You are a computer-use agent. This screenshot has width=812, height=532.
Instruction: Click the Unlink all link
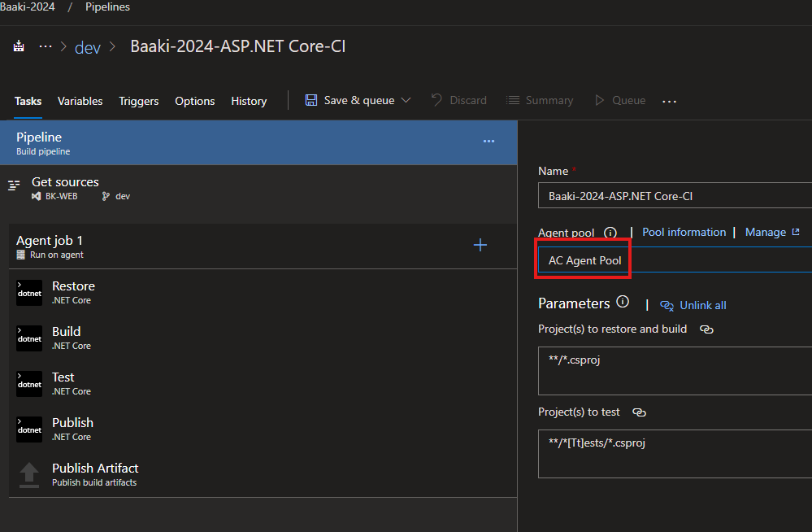click(x=703, y=305)
